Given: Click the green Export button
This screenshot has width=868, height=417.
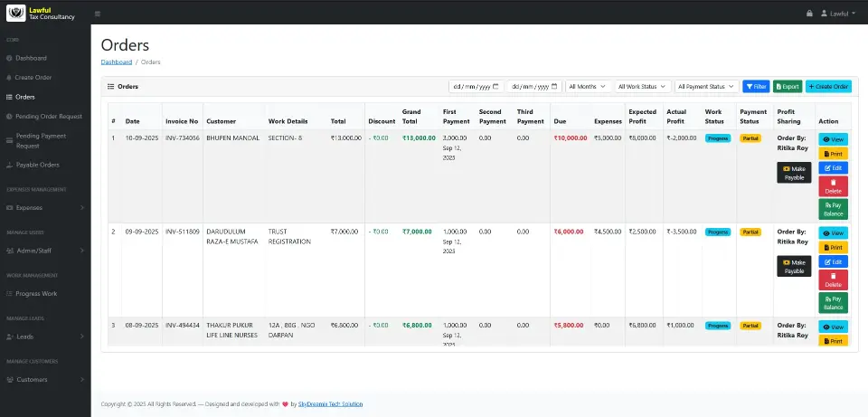Looking at the screenshot, I should tap(788, 87).
